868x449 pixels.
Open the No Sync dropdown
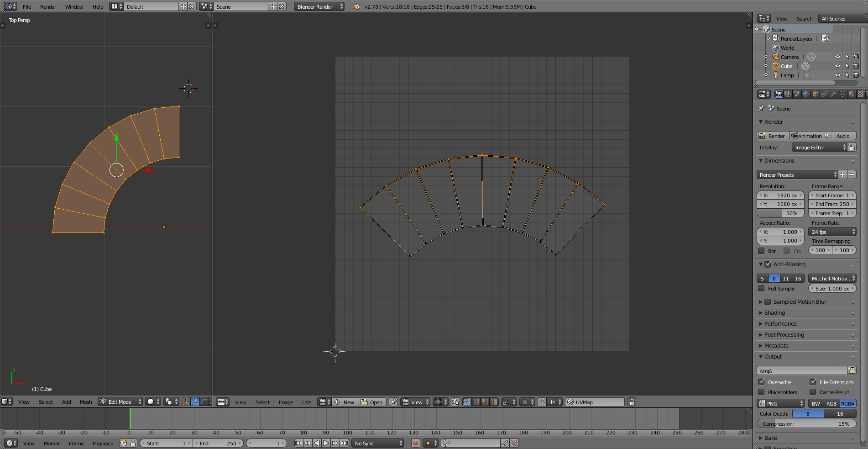pyautogui.click(x=378, y=443)
